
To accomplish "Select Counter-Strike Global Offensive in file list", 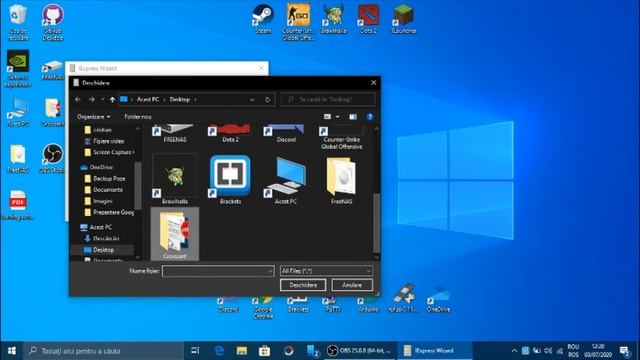I will [x=341, y=137].
